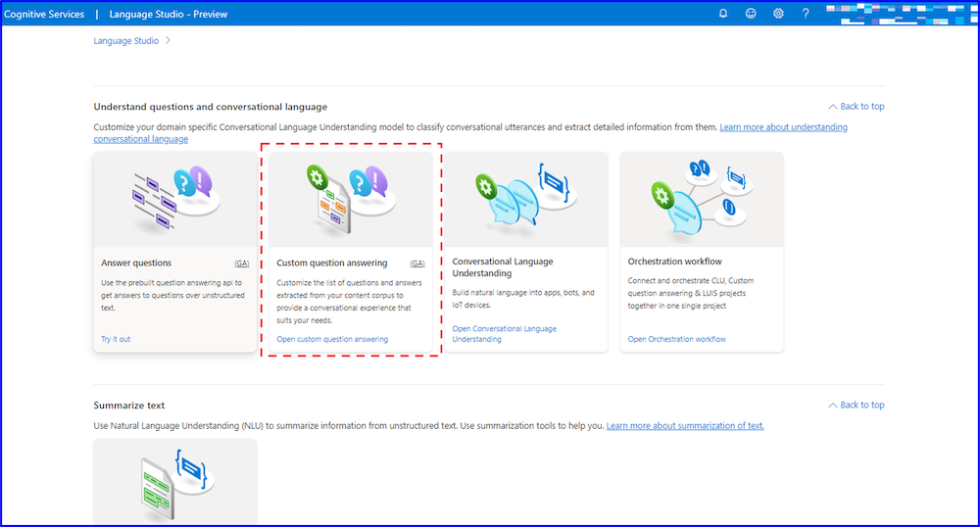The height and width of the screenshot is (527, 980).
Task: Open Learn more about summarization of text
Action: click(x=685, y=425)
